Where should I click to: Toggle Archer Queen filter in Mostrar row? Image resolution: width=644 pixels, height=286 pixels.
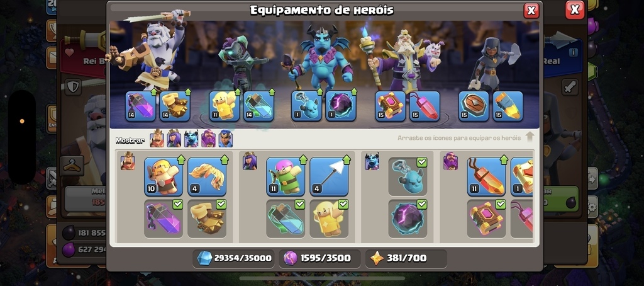(174, 139)
